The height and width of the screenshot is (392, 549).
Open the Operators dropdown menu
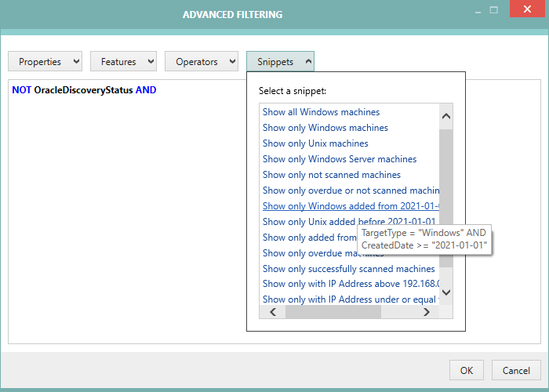pyautogui.click(x=202, y=62)
